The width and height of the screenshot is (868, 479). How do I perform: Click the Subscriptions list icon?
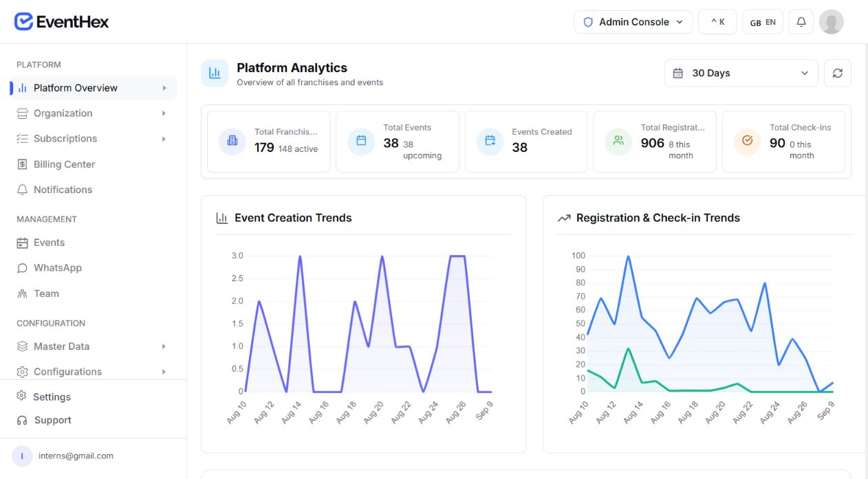click(22, 139)
